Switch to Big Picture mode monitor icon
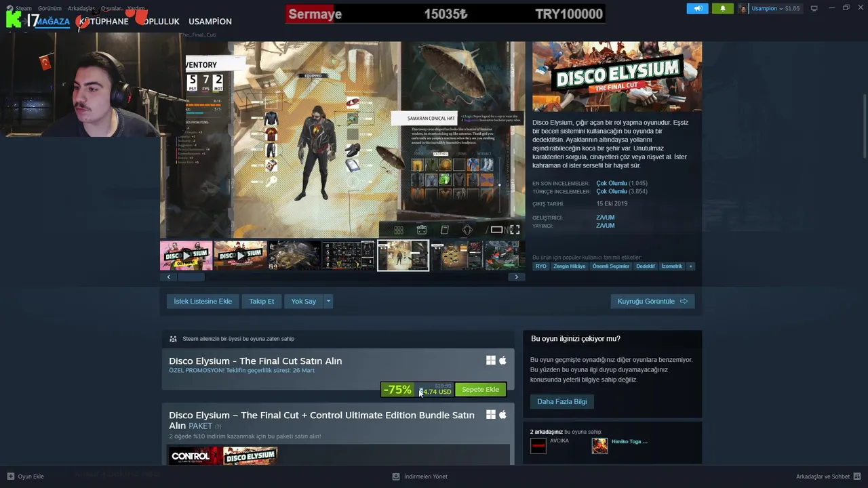Image resolution: width=868 pixels, height=488 pixels. (x=814, y=8)
